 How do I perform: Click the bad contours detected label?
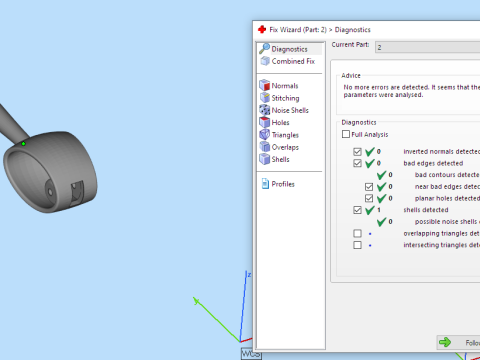[x=447, y=175]
